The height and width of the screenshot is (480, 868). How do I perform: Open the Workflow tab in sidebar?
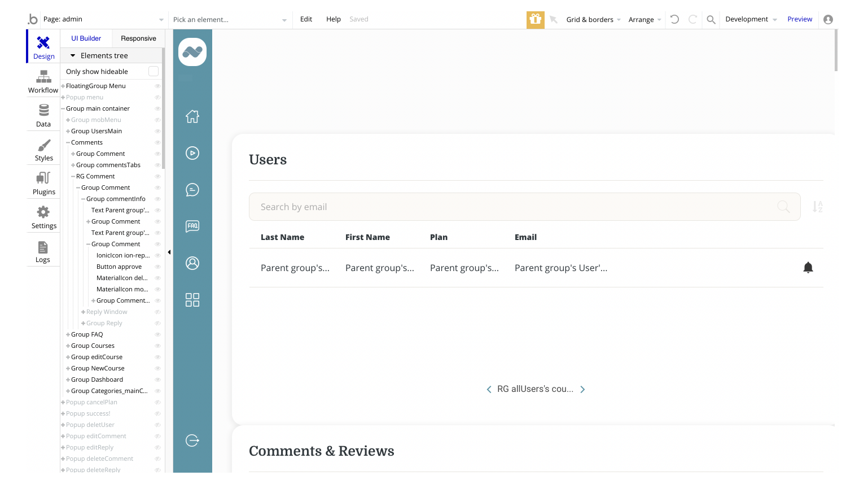[x=43, y=82]
